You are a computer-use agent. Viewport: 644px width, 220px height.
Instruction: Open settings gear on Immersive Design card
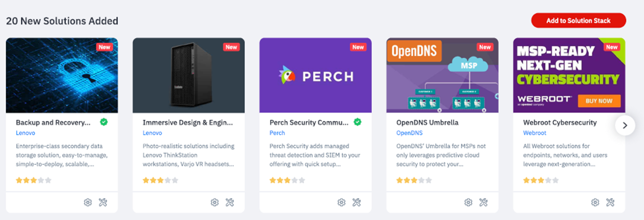(x=214, y=202)
